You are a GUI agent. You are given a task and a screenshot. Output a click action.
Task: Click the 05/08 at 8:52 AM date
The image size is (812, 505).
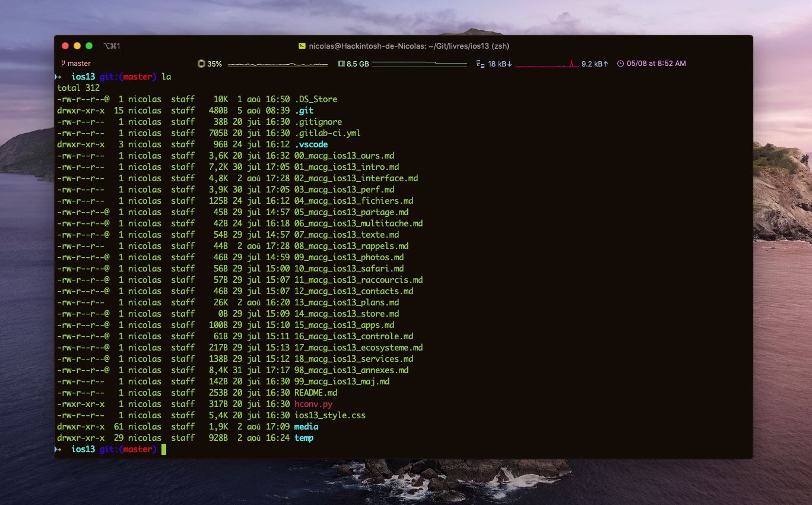pyautogui.click(x=656, y=64)
